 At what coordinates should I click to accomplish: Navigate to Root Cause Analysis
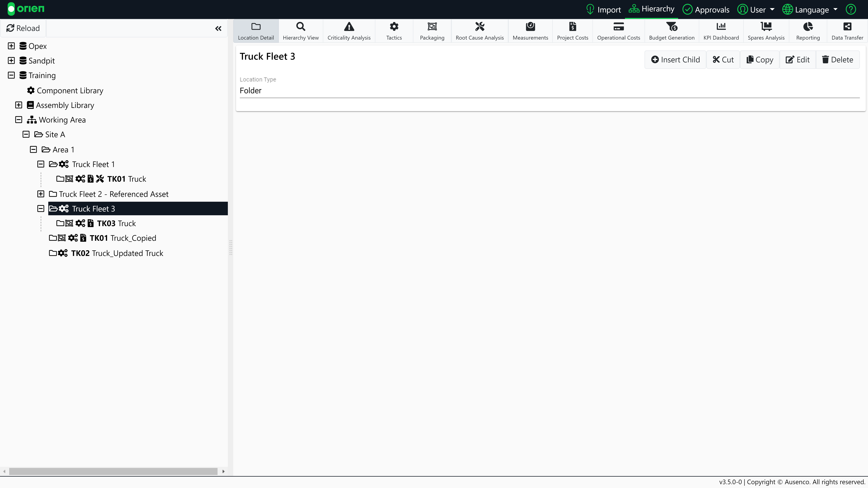479,31
